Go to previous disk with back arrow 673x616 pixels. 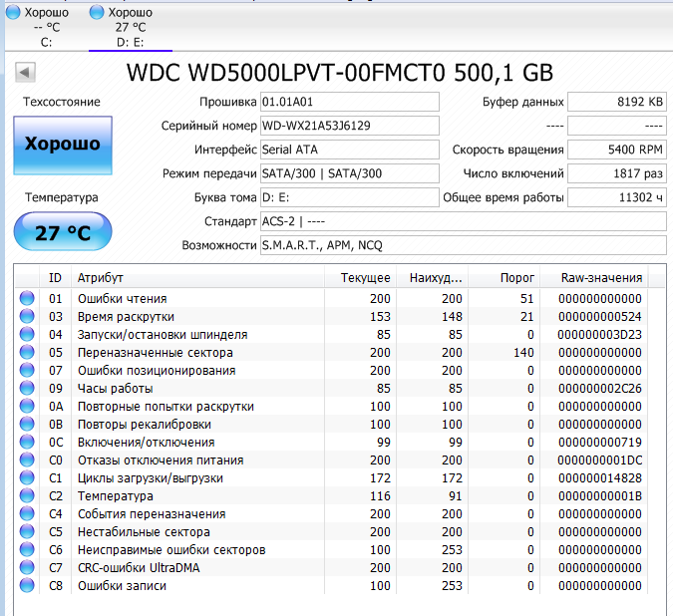pyautogui.click(x=25, y=72)
